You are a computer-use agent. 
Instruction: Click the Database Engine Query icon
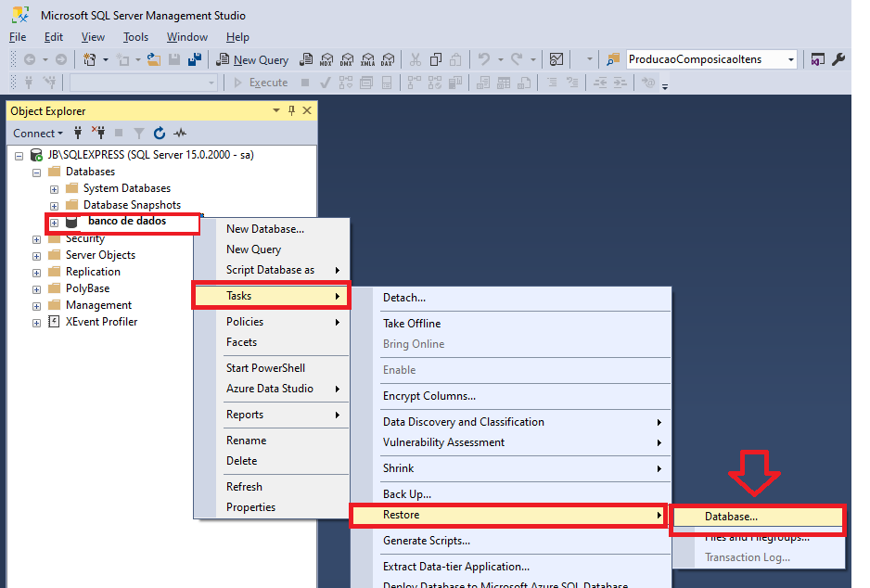[x=306, y=59]
